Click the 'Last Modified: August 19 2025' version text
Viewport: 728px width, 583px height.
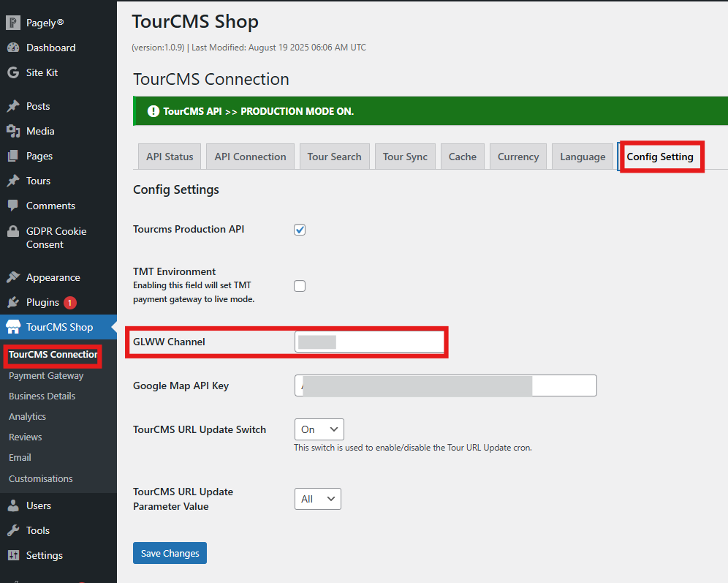click(278, 48)
